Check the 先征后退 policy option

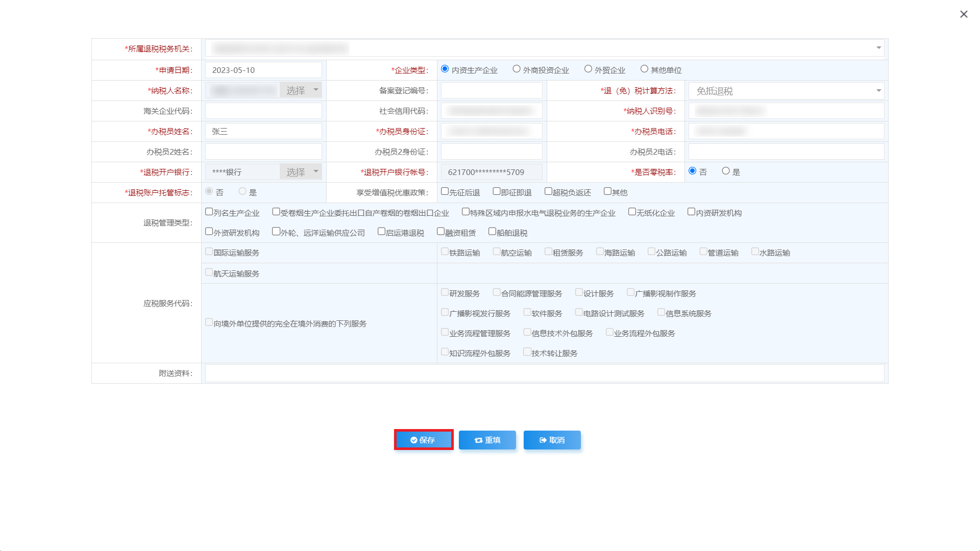coord(445,191)
